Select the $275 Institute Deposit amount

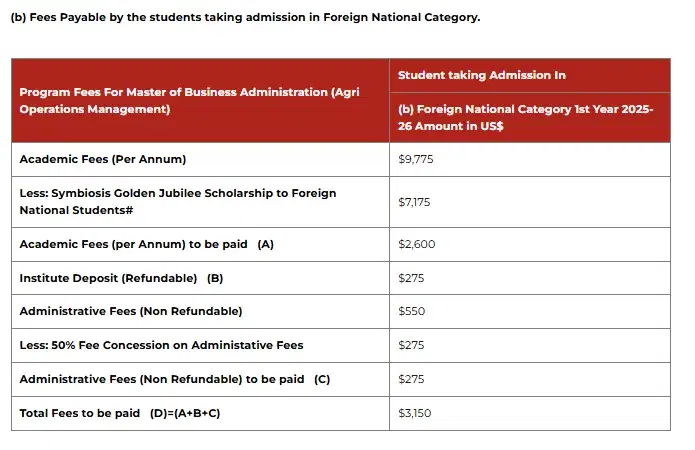pyautogui.click(x=411, y=277)
